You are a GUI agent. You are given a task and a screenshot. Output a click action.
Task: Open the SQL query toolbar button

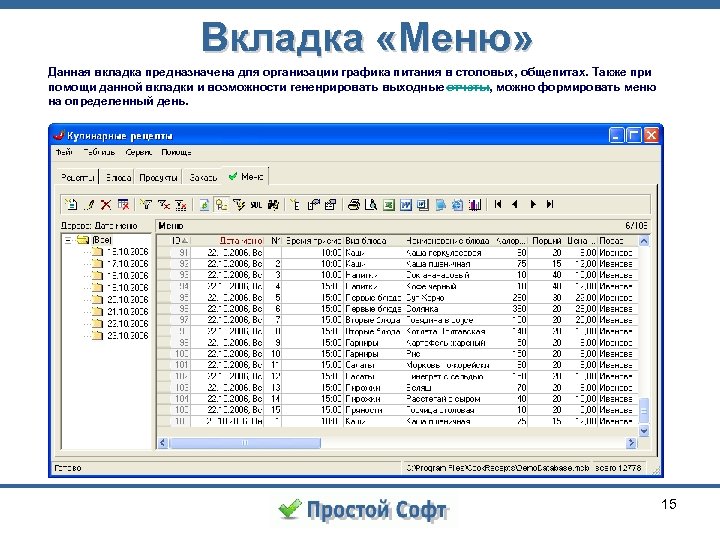click(x=256, y=204)
